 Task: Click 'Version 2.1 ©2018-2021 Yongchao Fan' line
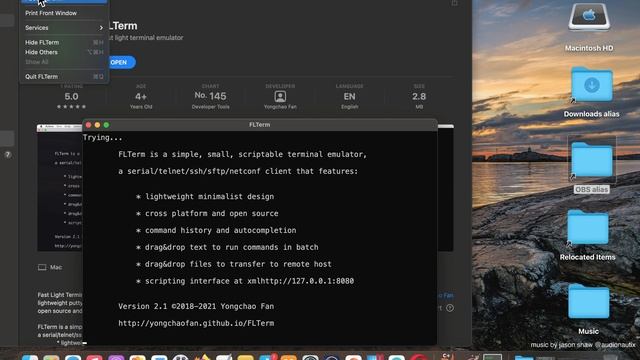click(x=196, y=307)
